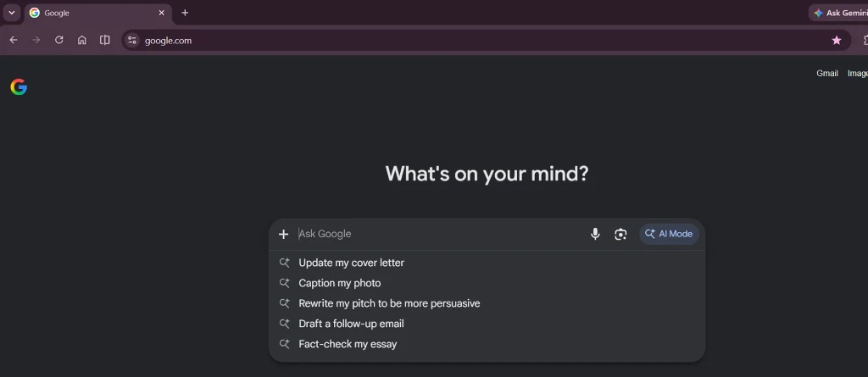
Task: Go back with the back arrow
Action: pyautogui.click(x=14, y=40)
